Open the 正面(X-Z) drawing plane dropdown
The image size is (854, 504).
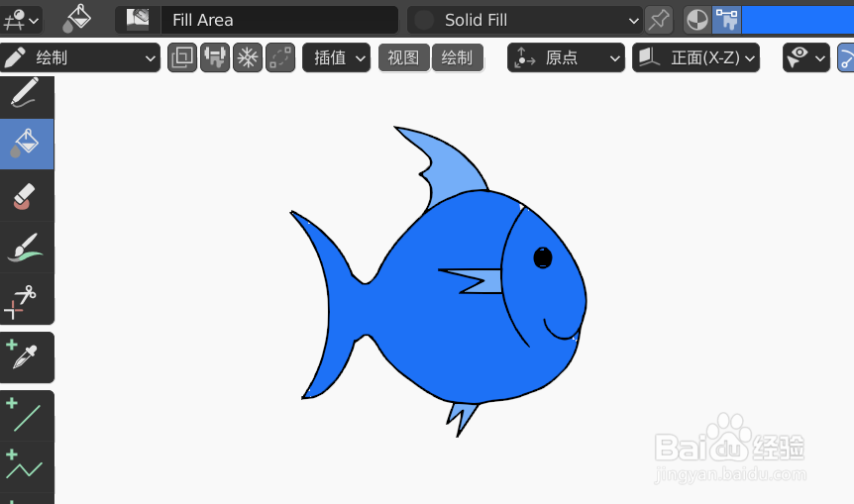coord(696,57)
